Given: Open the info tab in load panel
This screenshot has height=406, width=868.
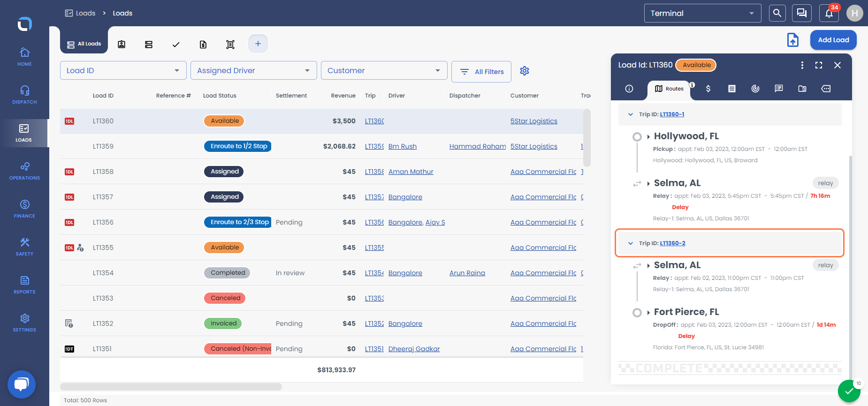Looking at the screenshot, I should coord(629,89).
